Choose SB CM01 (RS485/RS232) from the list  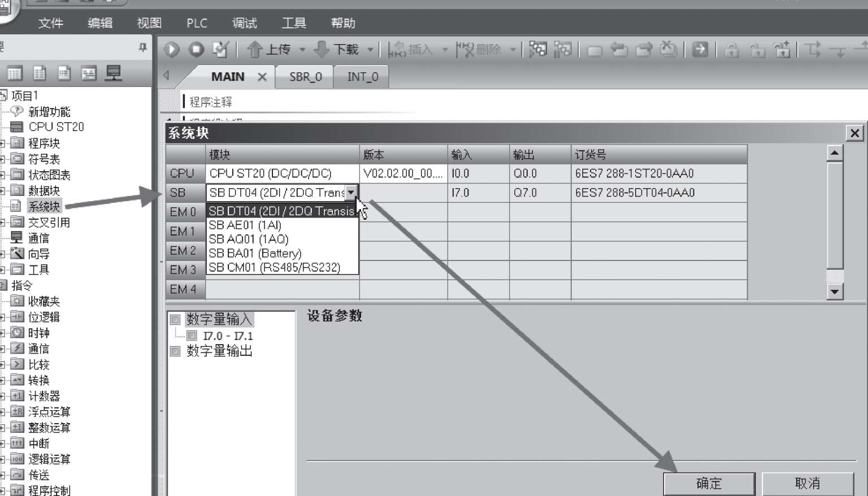point(283,267)
